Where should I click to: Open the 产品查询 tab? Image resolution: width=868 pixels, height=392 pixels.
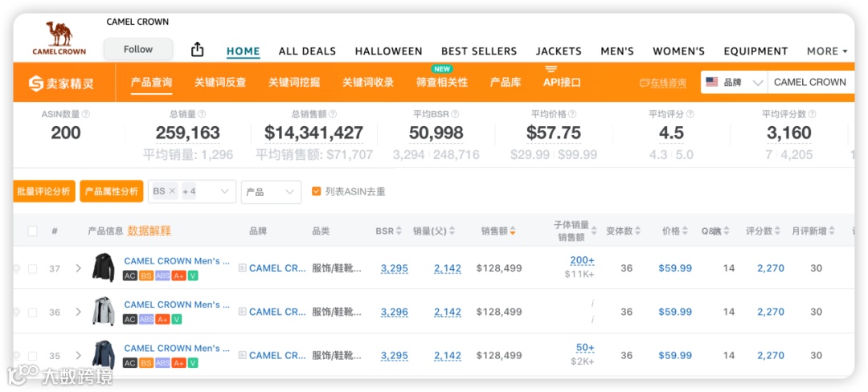click(x=151, y=83)
